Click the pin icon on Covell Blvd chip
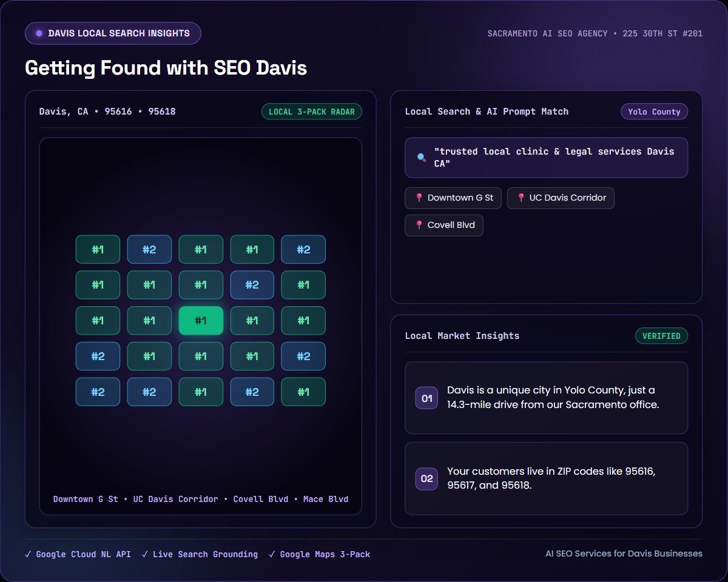This screenshot has width=728, height=582. click(x=419, y=226)
